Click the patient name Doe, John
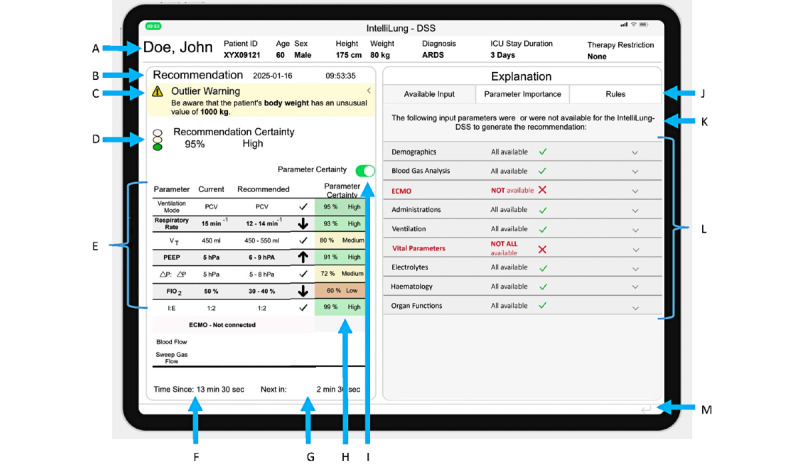The image size is (800, 465). [x=178, y=47]
